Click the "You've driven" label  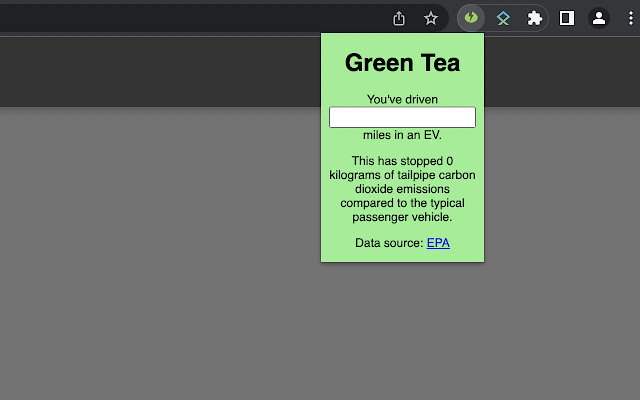[402, 99]
